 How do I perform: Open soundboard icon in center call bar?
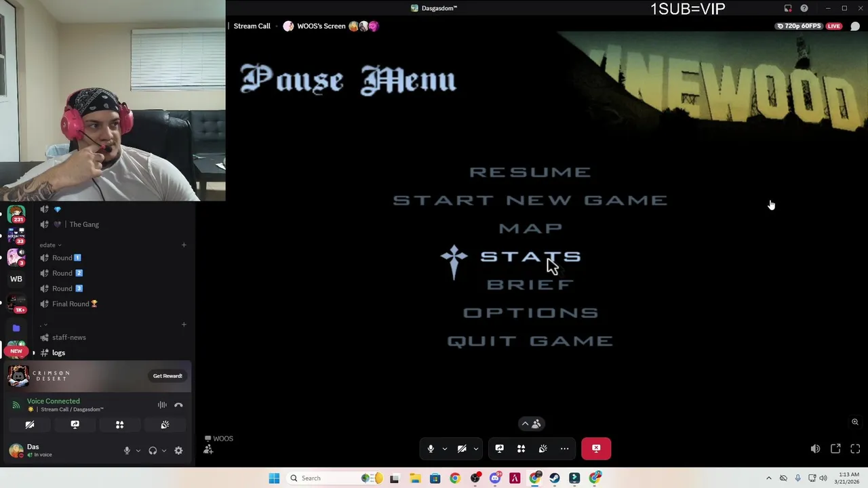click(x=542, y=449)
